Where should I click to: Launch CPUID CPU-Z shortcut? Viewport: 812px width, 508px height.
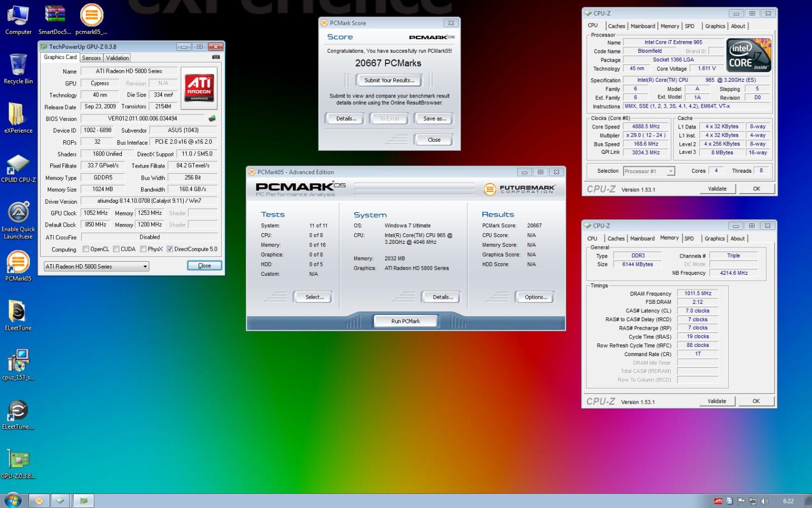click(x=18, y=168)
